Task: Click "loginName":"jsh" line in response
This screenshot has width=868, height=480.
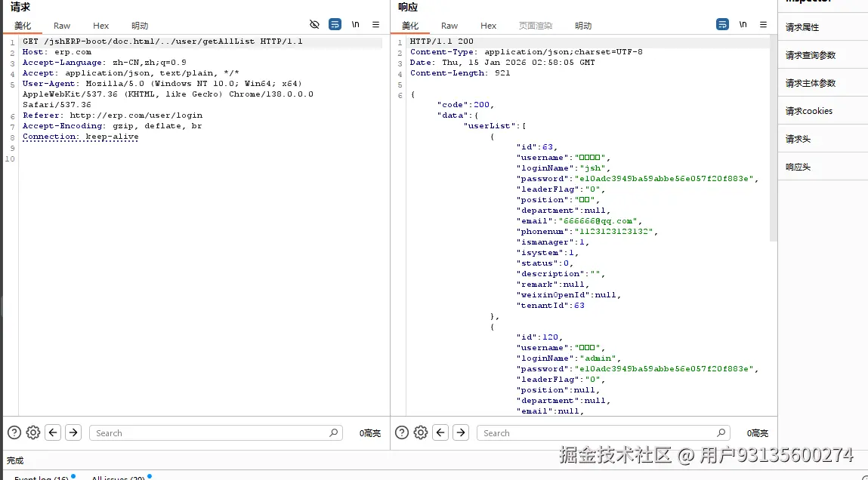Action: [564, 168]
